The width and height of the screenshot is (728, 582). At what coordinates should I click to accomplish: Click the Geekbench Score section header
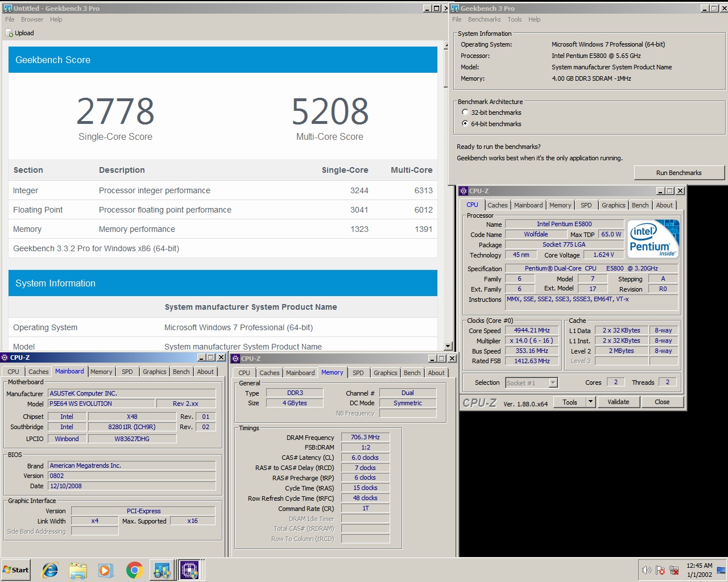(x=223, y=60)
